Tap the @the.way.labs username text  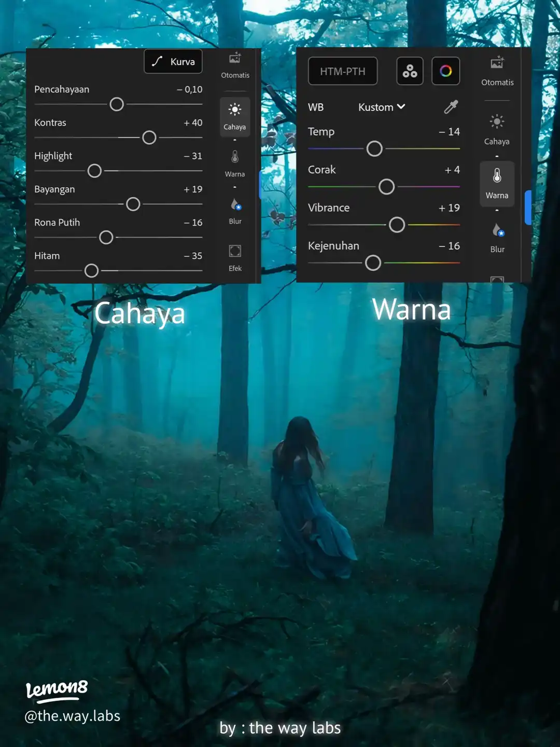point(73,716)
